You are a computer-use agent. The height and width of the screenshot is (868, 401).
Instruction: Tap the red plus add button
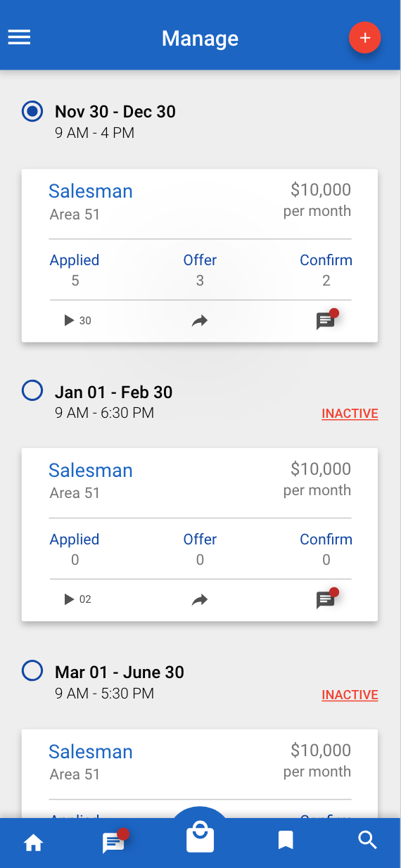[x=364, y=37]
